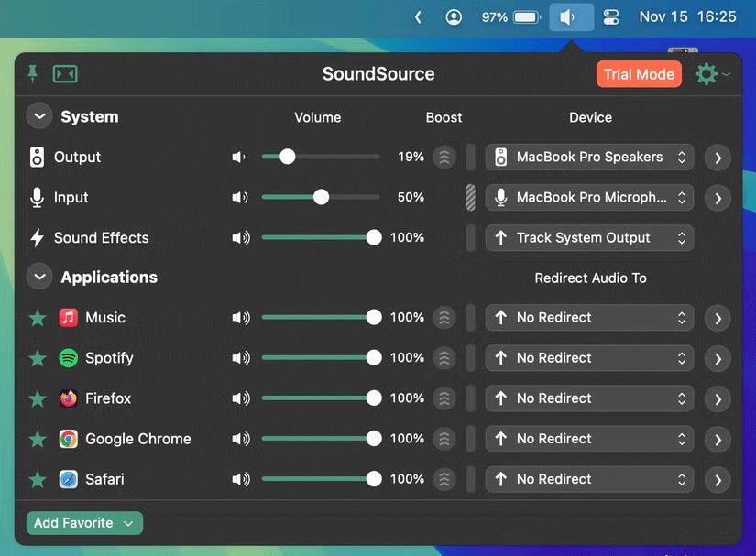Open the settings gear menu
The height and width of the screenshot is (556, 756).
coord(707,74)
